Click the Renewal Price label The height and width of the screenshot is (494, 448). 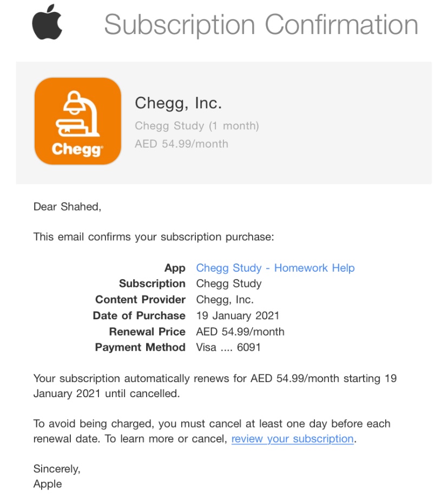[147, 332]
